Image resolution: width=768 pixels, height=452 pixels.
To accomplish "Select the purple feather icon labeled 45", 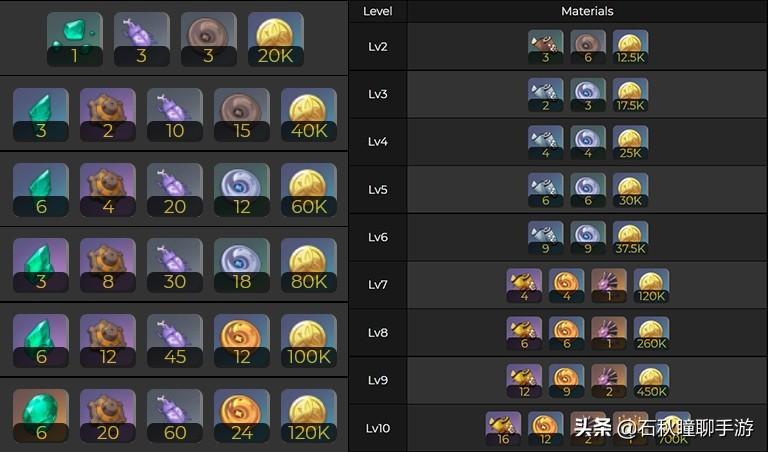I will click(x=175, y=341).
